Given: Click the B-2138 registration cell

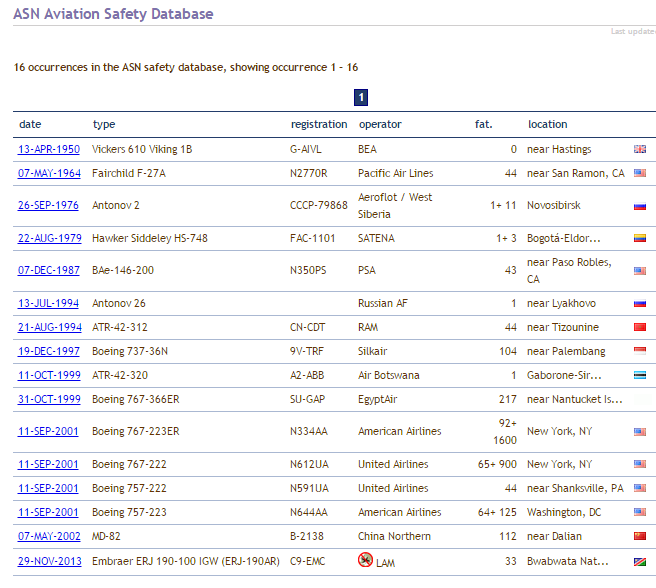Looking at the screenshot, I should pos(307,536).
